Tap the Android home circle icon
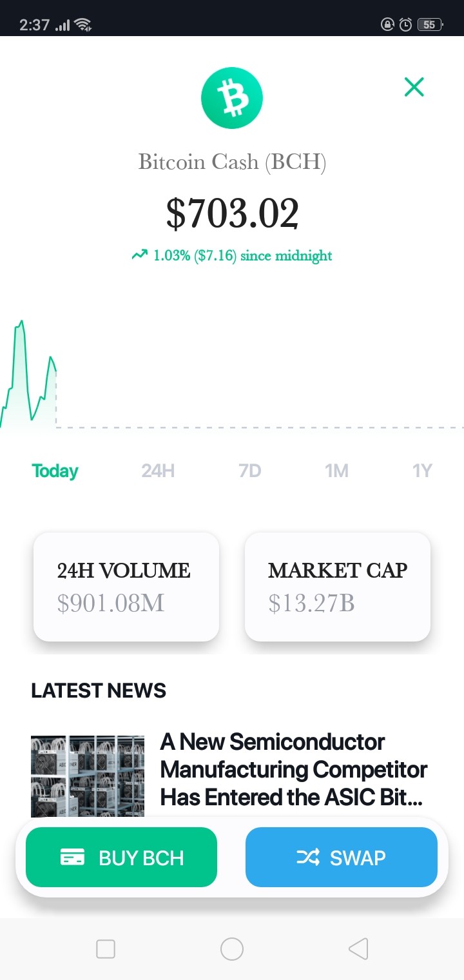 click(232, 948)
